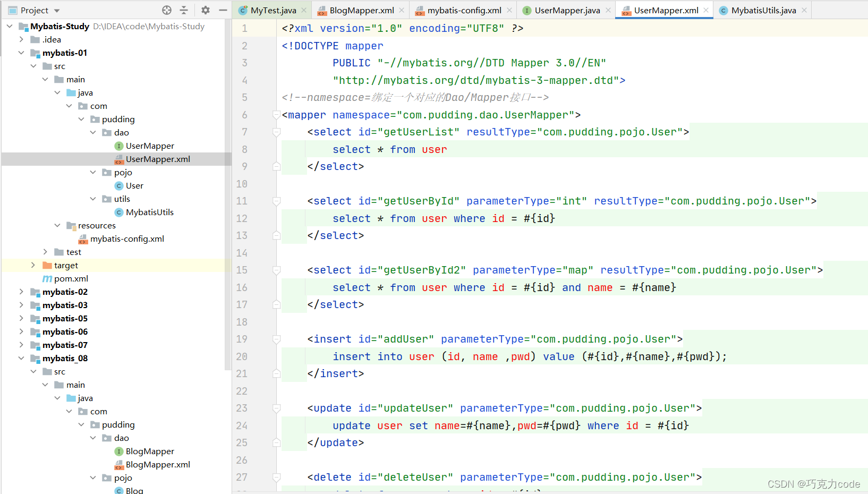The height and width of the screenshot is (494, 868).
Task: Select the Blog class icon in tree
Action: click(119, 491)
